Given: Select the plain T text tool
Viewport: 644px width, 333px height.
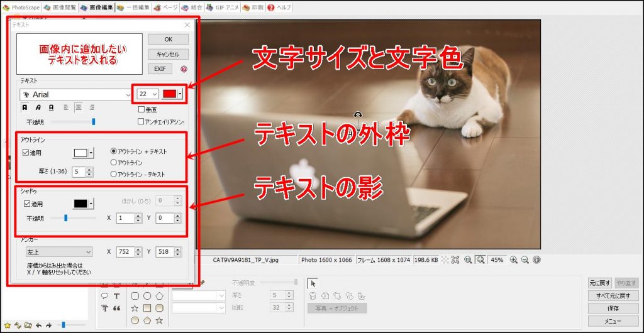Looking at the screenshot, I should click(x=116, y=296).
